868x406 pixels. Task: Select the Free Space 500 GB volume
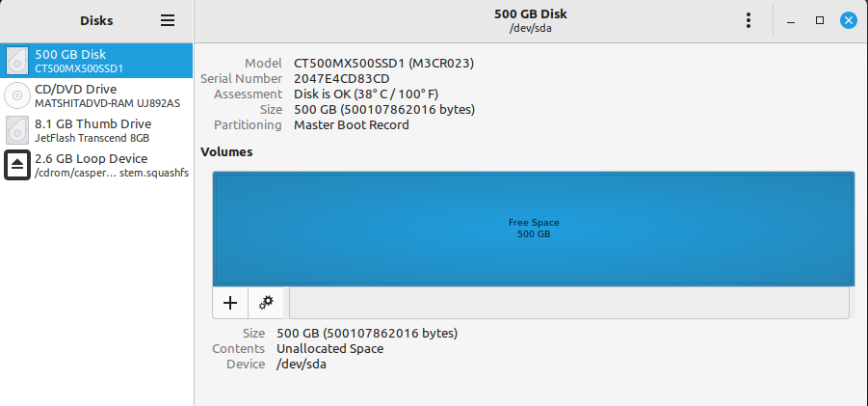[x=534, y=229]
